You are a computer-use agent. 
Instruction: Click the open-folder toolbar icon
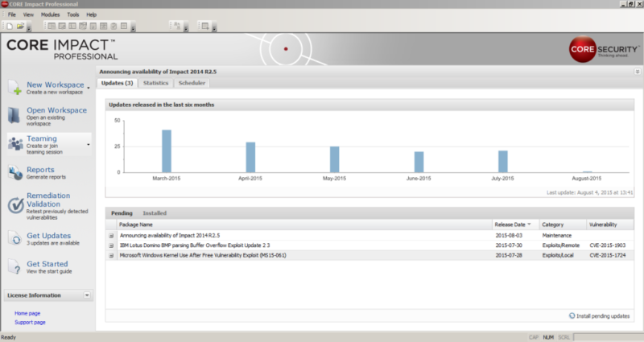(x=20, y=27)
